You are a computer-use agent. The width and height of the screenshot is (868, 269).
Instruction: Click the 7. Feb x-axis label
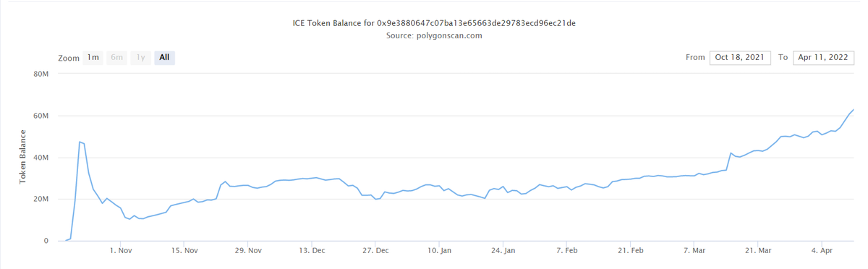coord(566,250)
